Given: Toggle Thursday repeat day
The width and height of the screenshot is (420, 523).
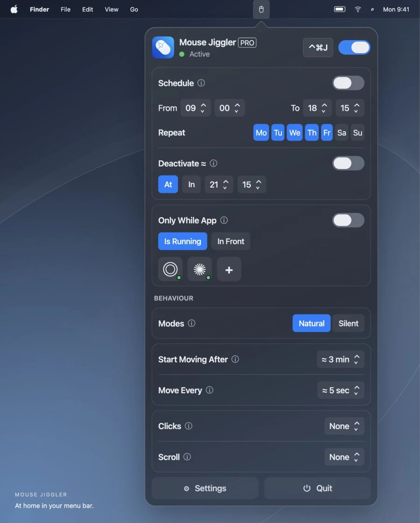Looking at the screenshot, I should tap(312, 133).
